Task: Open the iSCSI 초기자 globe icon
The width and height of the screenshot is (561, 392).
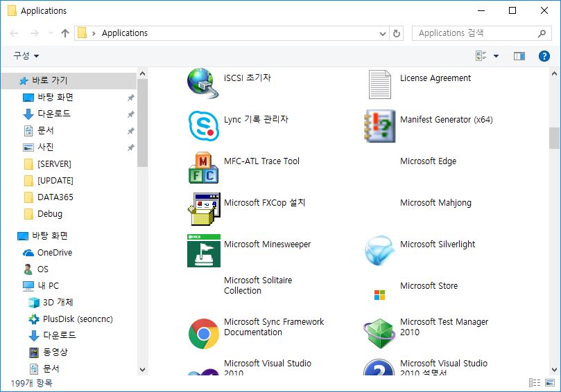Action: (x=203, y=83)
